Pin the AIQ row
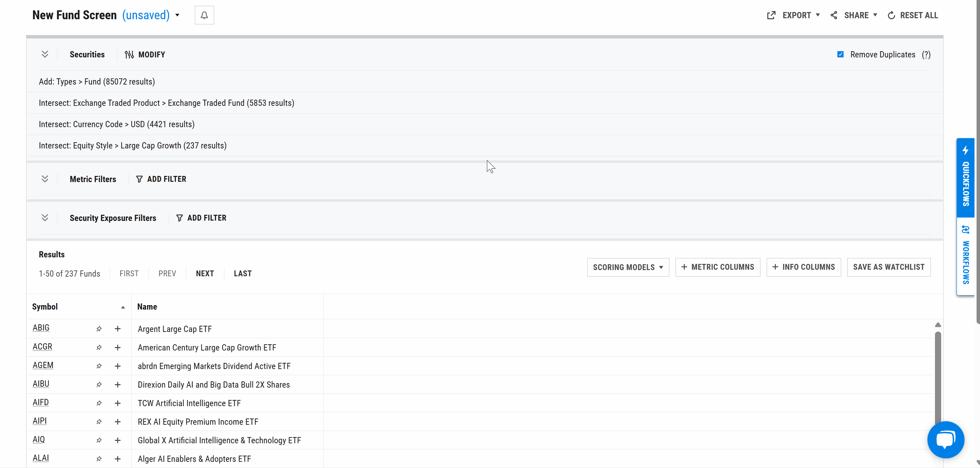Viewport: 980px width, 468px height. (x=99, y=440)
